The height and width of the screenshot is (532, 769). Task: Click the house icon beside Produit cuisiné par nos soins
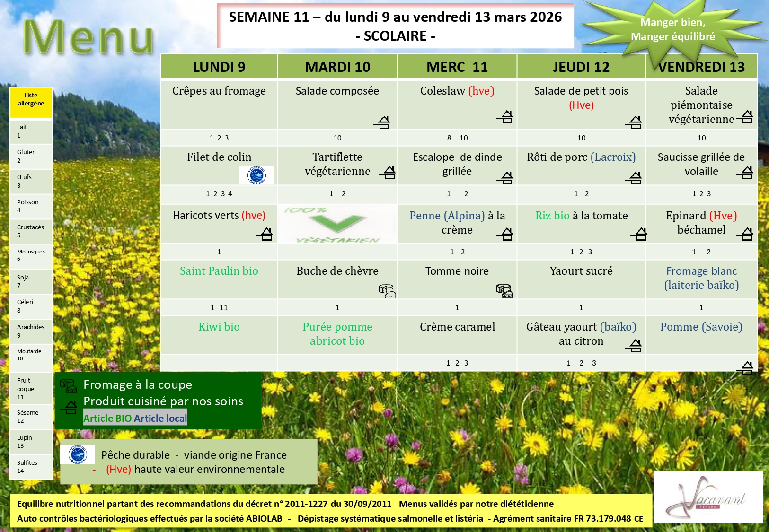(70, 407)
